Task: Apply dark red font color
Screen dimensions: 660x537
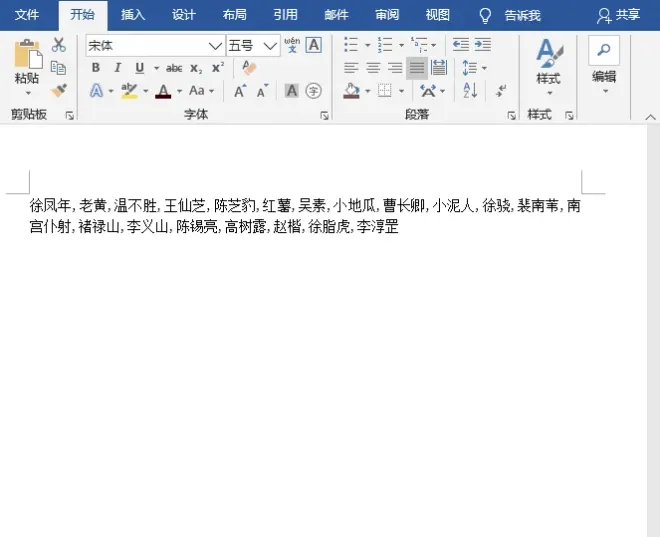Action: (163, 90)
